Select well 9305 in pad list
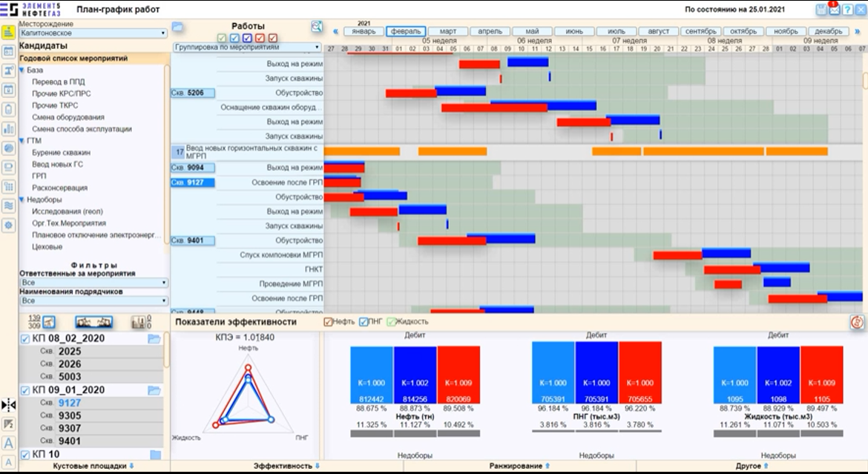 [70, 416]
